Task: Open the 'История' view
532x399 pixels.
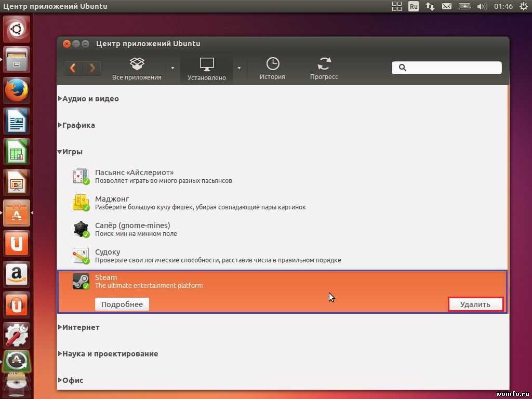Action: [272, 69]
